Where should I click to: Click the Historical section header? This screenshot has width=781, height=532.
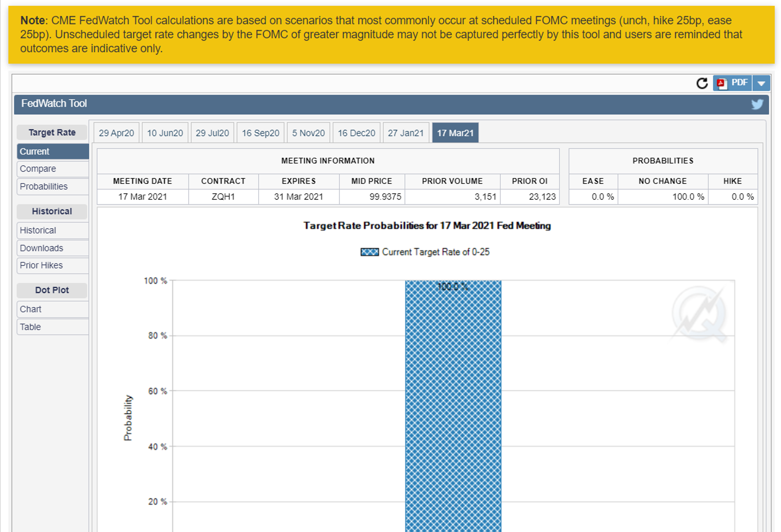[52, 211]
